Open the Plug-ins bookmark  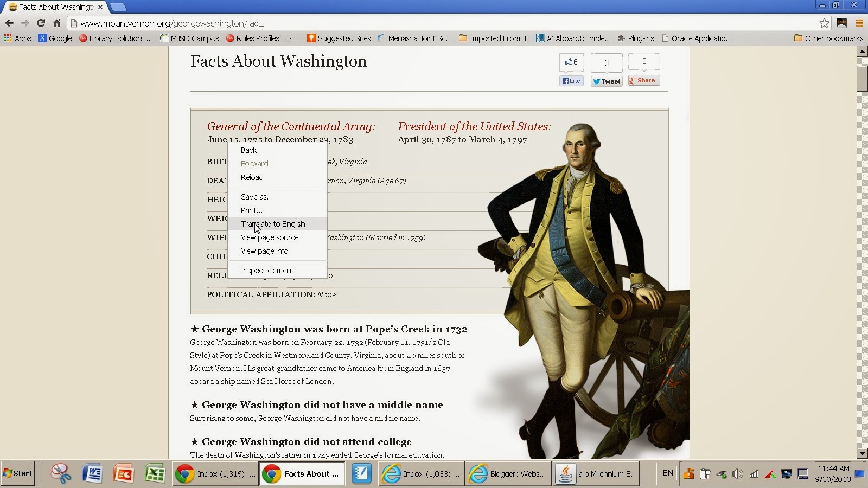(x=636, y=38)
